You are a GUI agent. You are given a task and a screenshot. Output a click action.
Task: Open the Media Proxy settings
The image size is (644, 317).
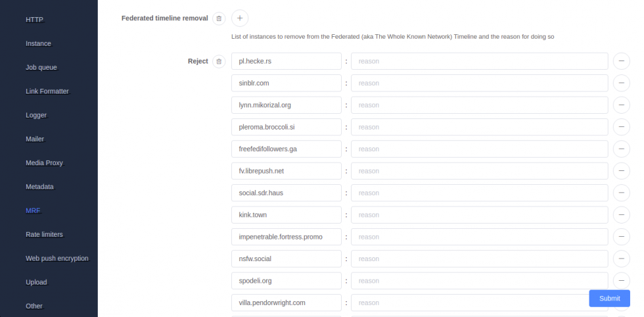[x=44, y=162]
